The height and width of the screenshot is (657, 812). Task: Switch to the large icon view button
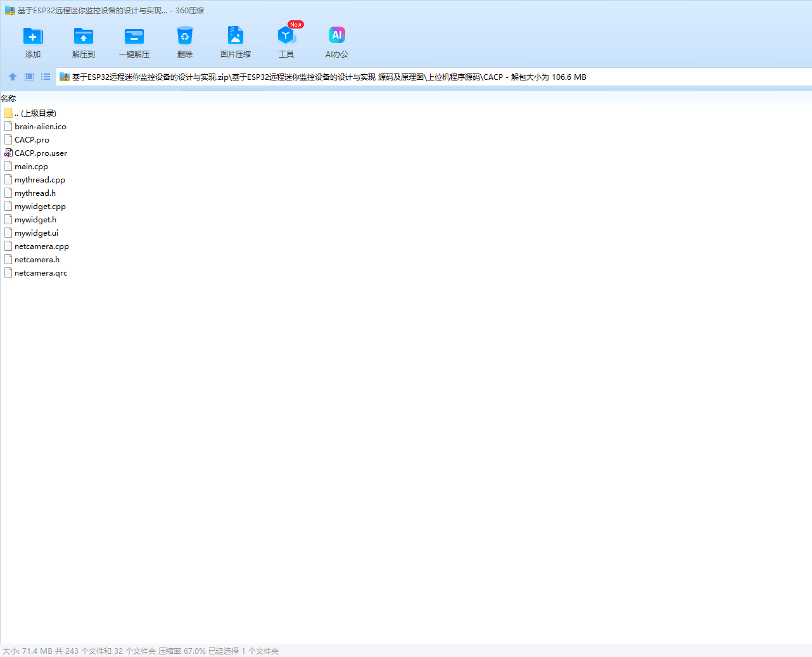(x=29, y=77)
